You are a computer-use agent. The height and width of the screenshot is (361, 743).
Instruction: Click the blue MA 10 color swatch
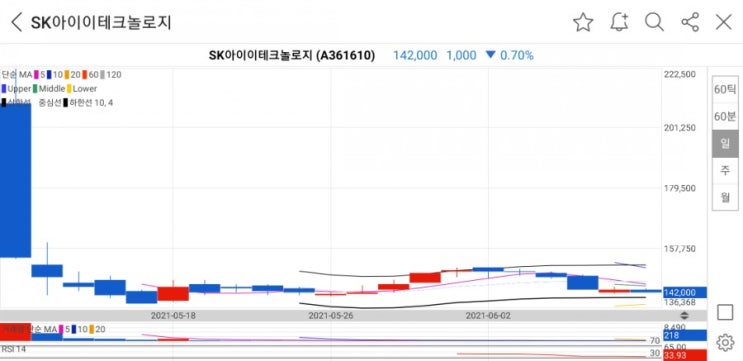49,74
